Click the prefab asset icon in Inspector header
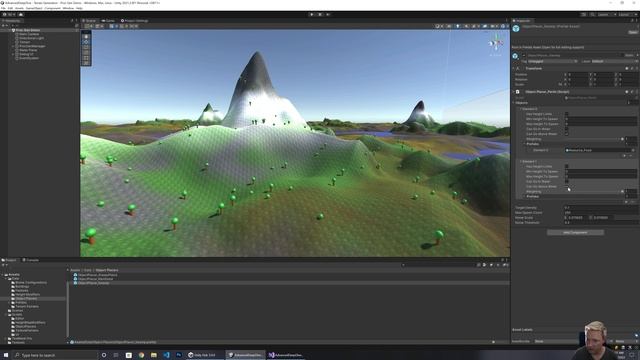640x360 pixels. pos(516,28)
